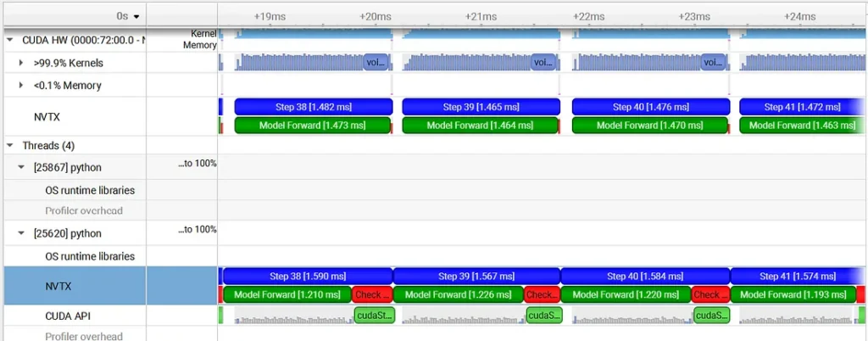Collapse the [25620] python thread

(x=21, y=234)
